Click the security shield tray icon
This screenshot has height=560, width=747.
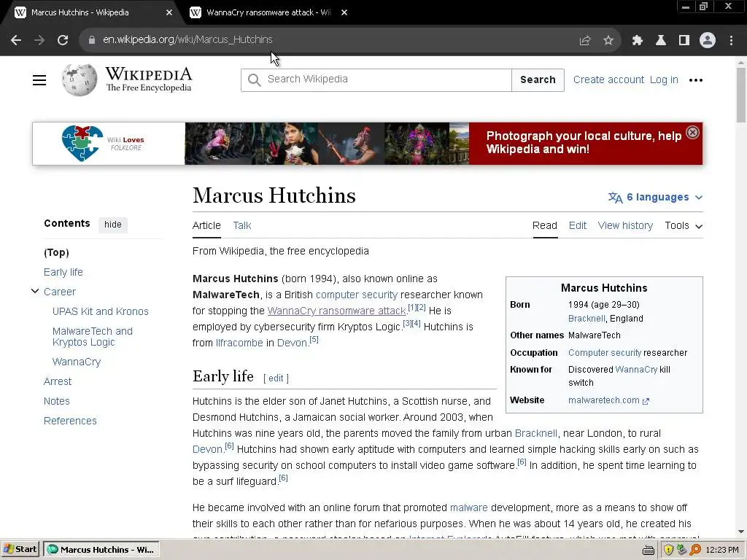pos(668,550)
